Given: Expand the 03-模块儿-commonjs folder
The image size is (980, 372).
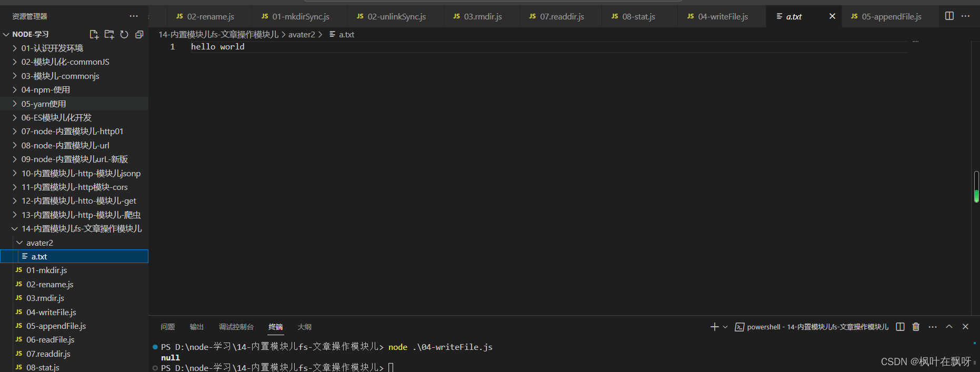Looking at the screenshot, I should 74,76.
